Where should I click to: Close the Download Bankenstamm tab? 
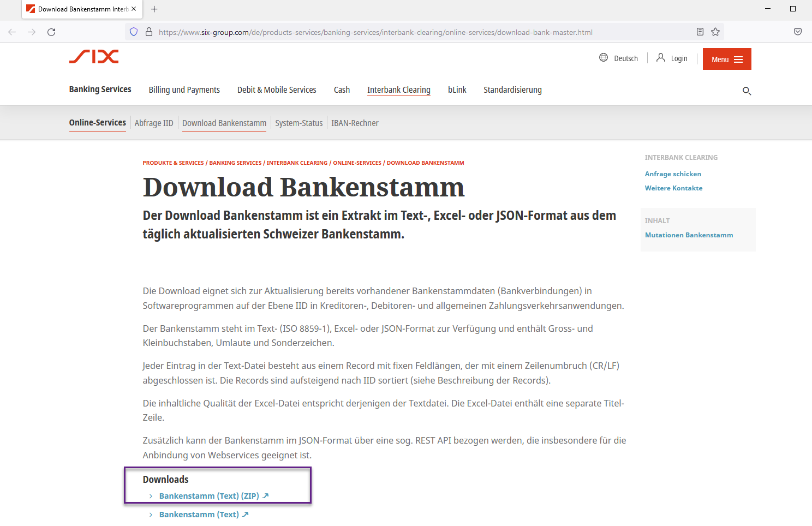point(134,9)
